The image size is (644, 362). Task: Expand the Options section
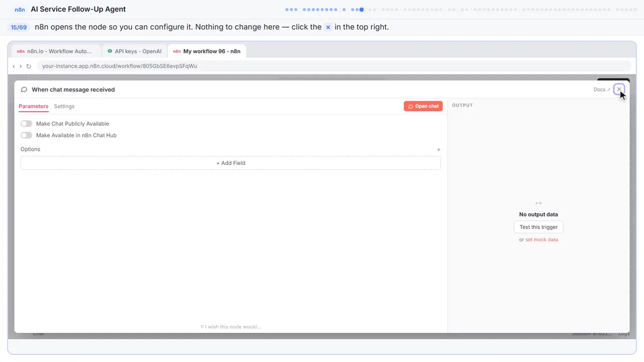click(30, 149)
